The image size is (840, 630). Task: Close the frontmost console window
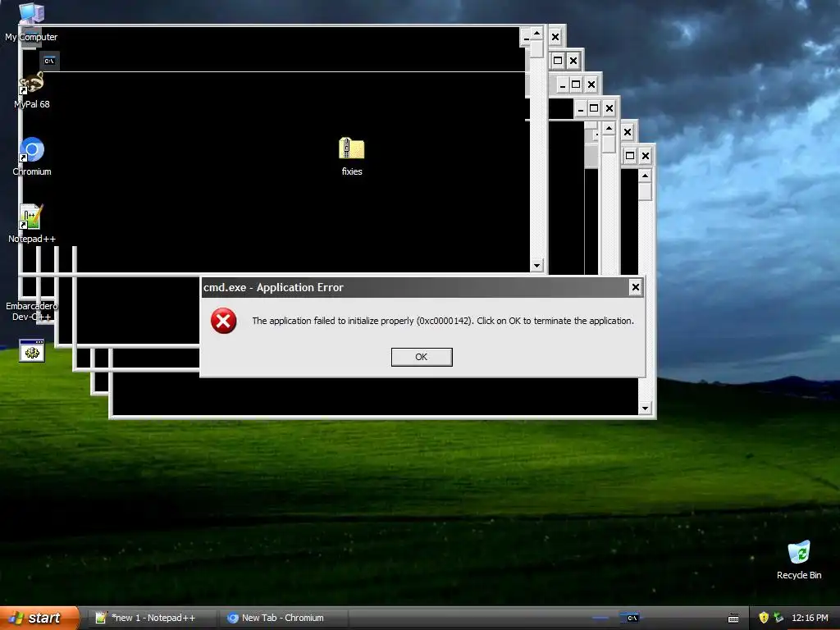(x=555, y=37)
